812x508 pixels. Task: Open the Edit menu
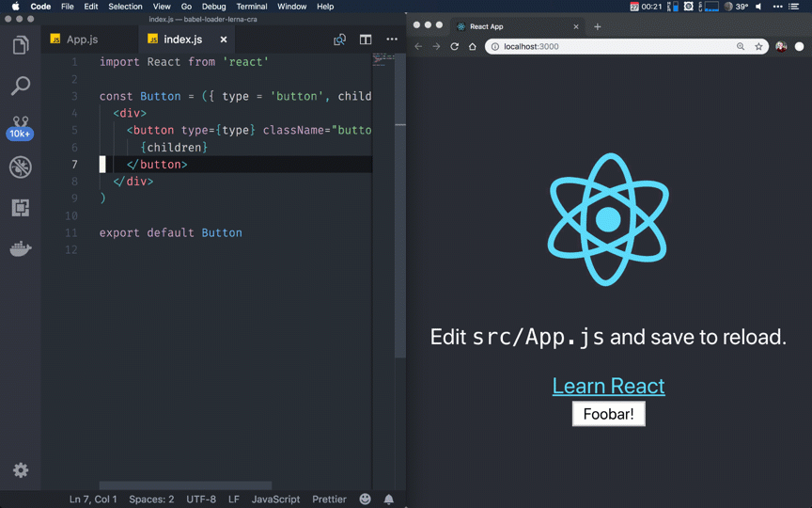point(91,7)
